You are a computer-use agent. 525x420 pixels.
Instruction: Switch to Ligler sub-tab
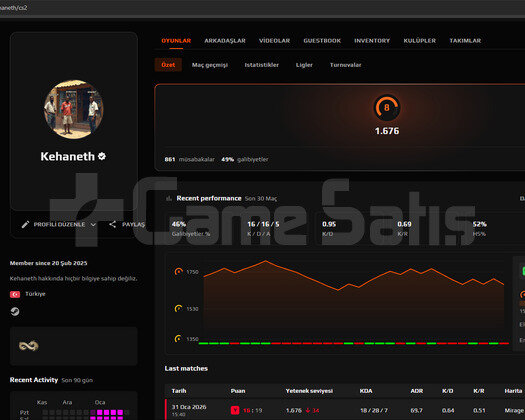(304, 65)
